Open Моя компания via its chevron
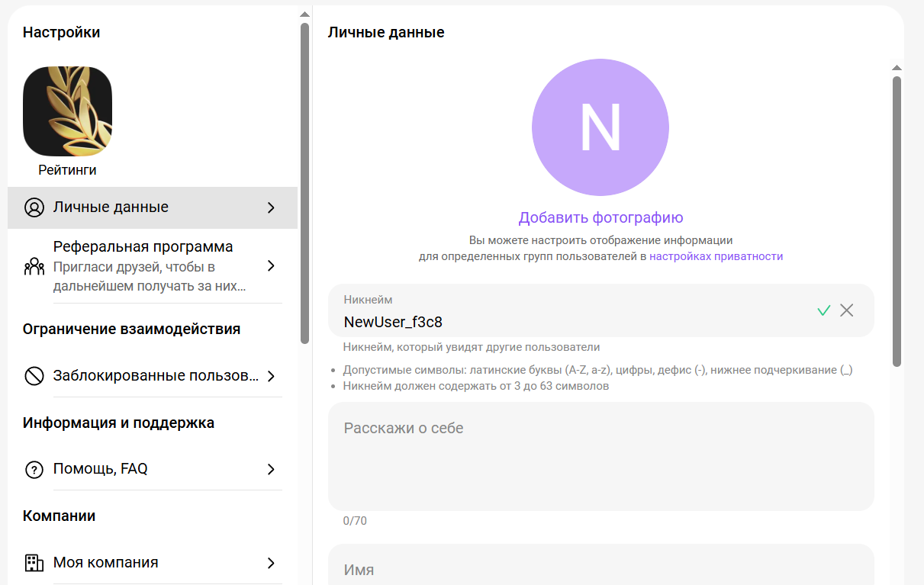This screenshot has width=924, height=585. pos(271,563)
